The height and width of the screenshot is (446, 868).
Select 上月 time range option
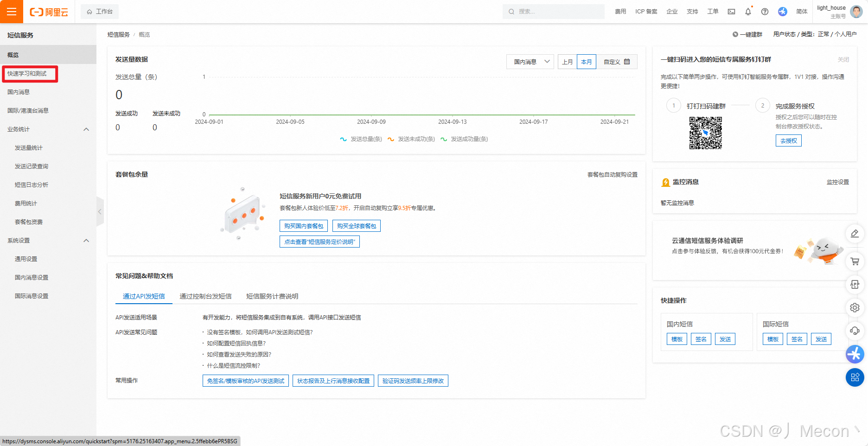pyautogui.click(x=567, y=61)
